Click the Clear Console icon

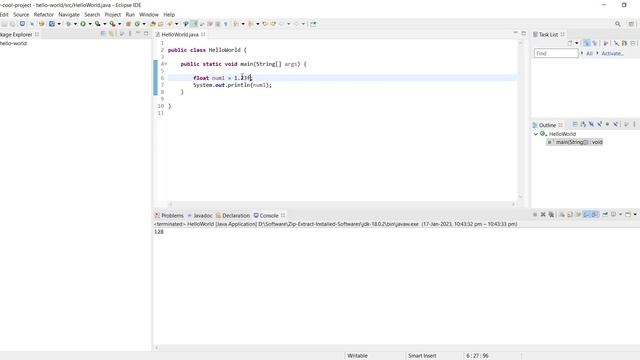562,214
